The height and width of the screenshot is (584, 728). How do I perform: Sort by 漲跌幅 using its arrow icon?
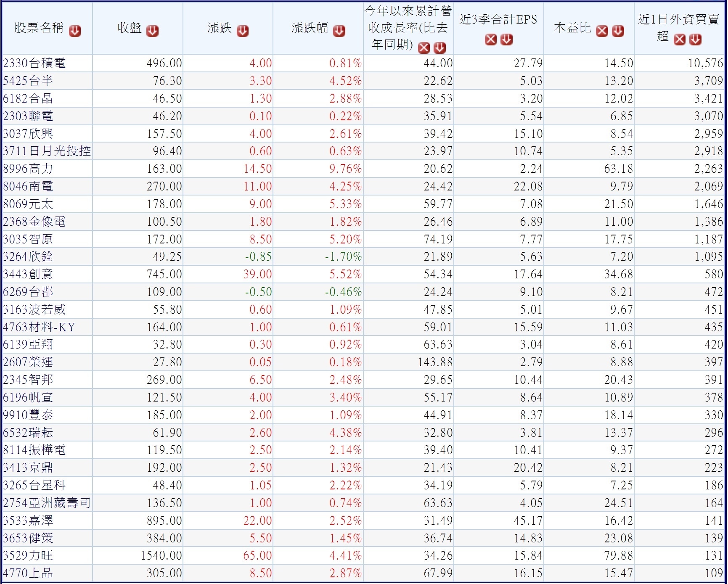pos(339,31)
